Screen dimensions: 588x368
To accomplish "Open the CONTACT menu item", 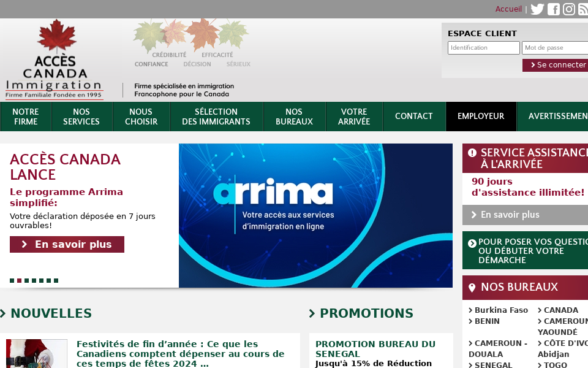I will (413, 116).
